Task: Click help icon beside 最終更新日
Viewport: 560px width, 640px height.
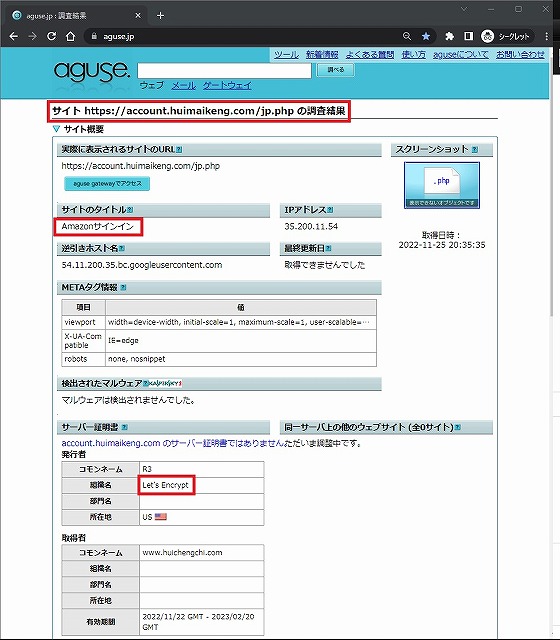Action: (329, 248)
